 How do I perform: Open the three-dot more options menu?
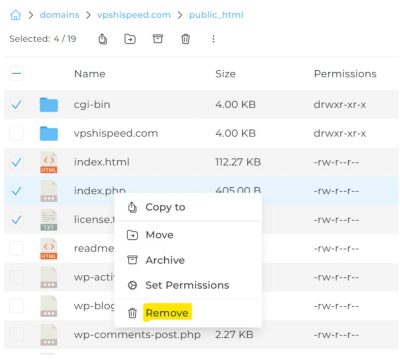click(213, 39)
